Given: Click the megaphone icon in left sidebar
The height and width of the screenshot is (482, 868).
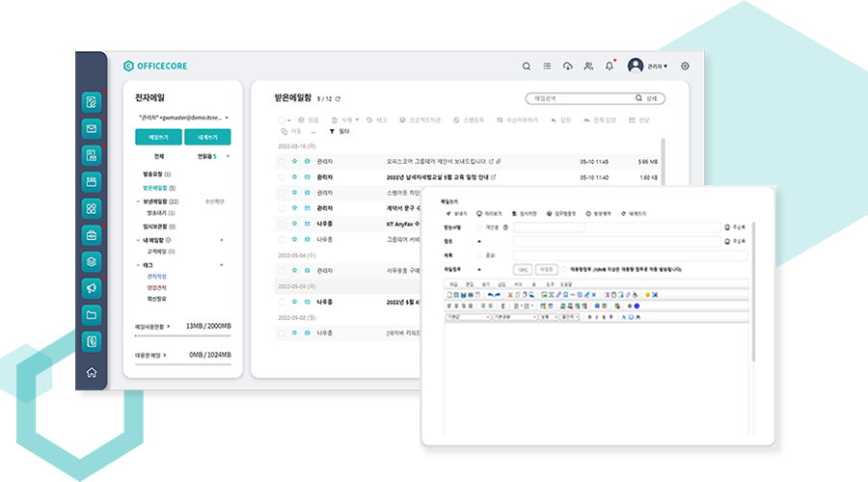Looking at the screenshot, I should [92, 287].
